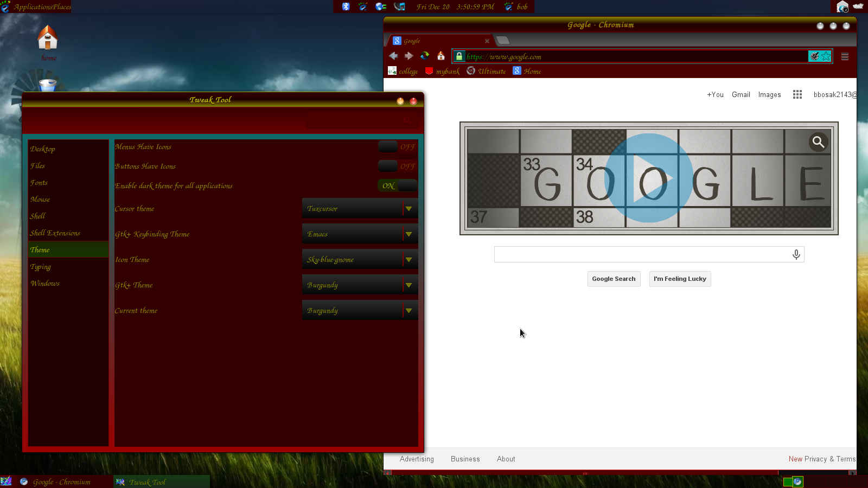Image resolution: width=868 pixels, height=488 pixels.
Task: Select Fonts category in Tweak Tool
Action: point(68,182)
